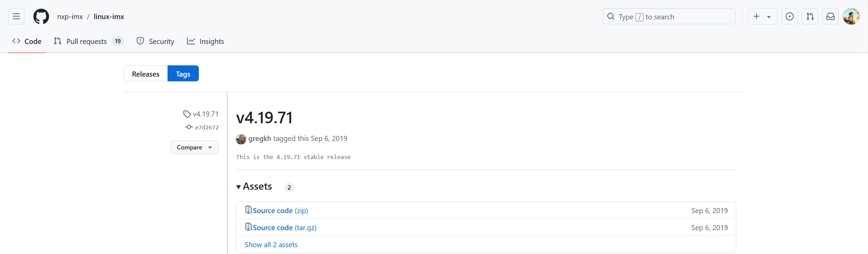
Task: Open the notifications inbox icon
Action: coord(830,16)
